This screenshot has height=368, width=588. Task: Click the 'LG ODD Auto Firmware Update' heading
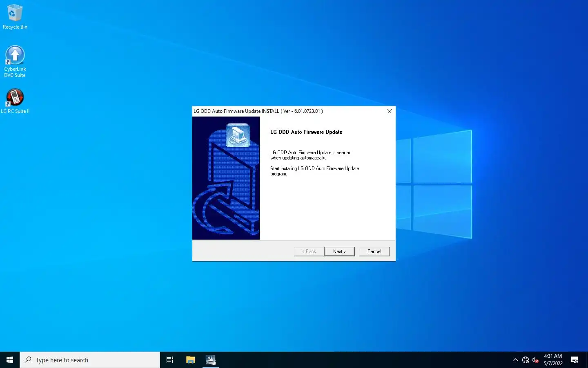(x=306, y=132)
